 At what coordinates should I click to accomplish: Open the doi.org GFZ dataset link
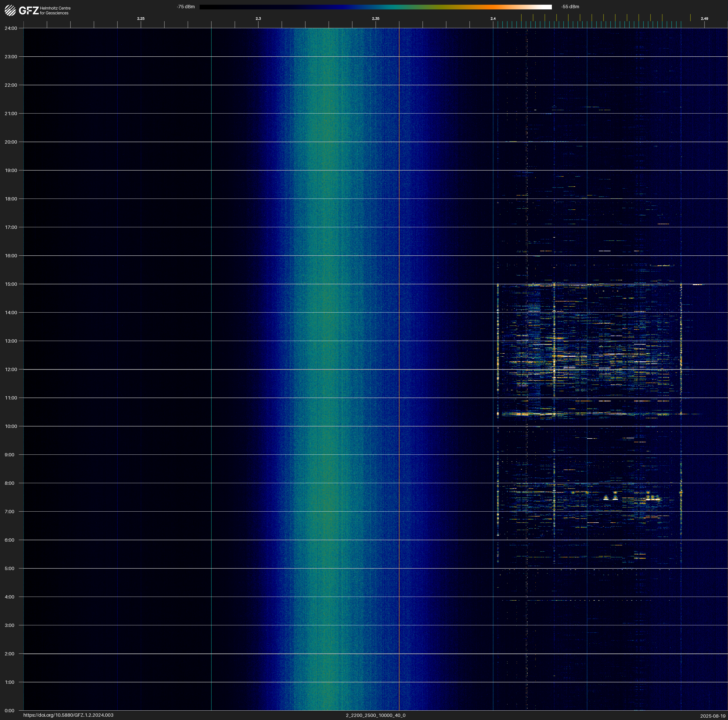coord(68,715)
